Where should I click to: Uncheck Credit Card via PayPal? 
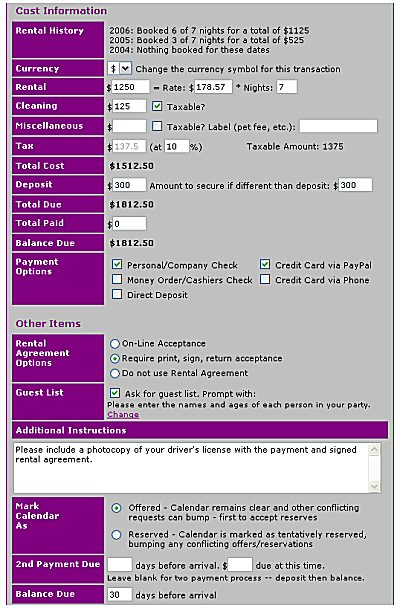pyautogui.click(x=265, y=264)
